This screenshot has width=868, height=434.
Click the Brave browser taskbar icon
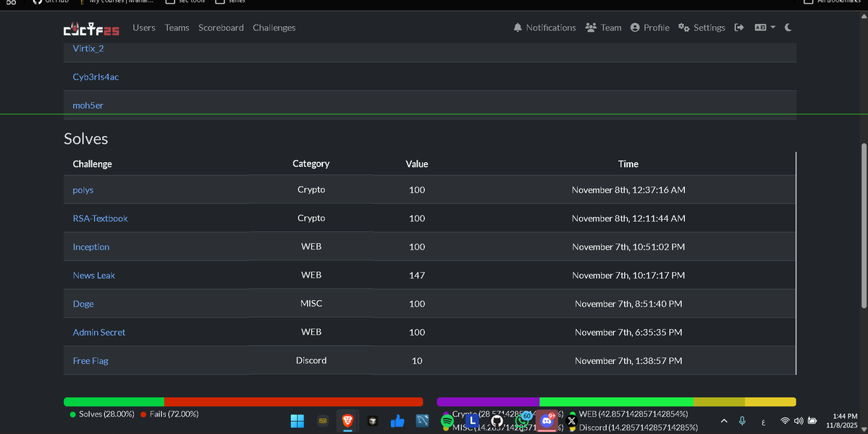347,421
